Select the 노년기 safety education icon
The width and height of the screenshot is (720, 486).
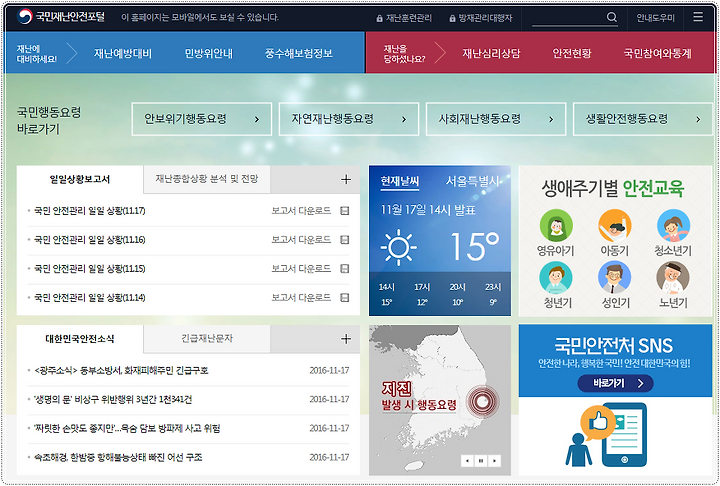[673, 277]
